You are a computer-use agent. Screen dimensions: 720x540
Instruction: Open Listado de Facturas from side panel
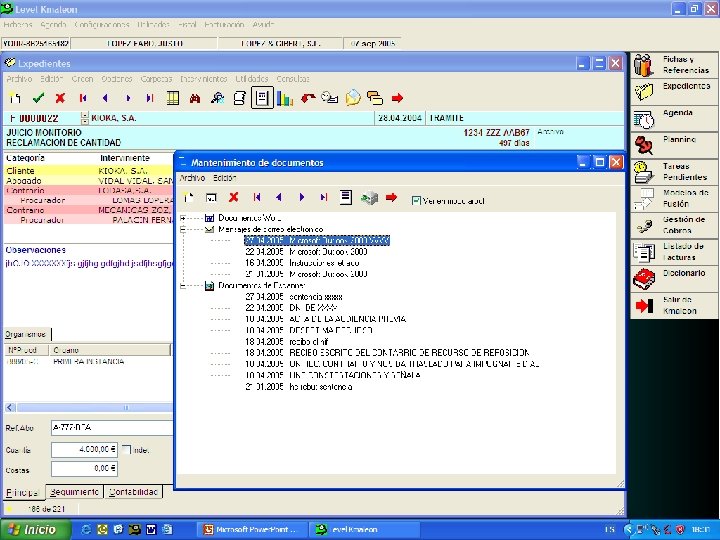(674, 252)
